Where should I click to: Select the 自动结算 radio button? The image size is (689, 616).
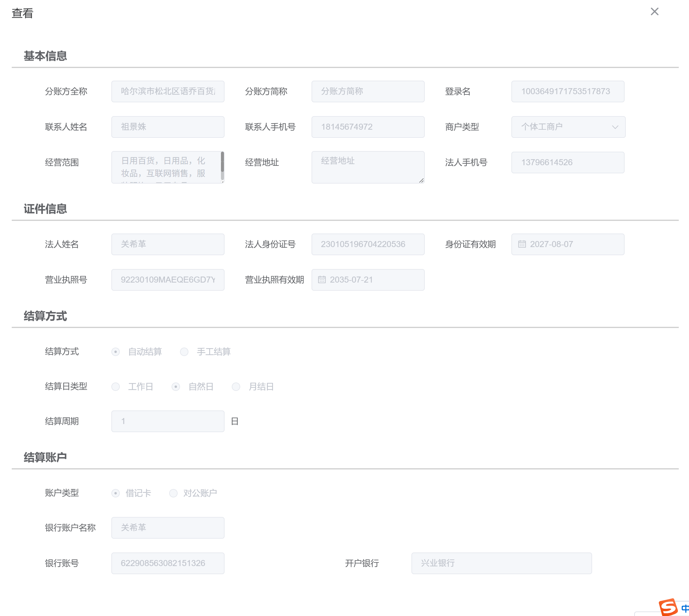116,352
